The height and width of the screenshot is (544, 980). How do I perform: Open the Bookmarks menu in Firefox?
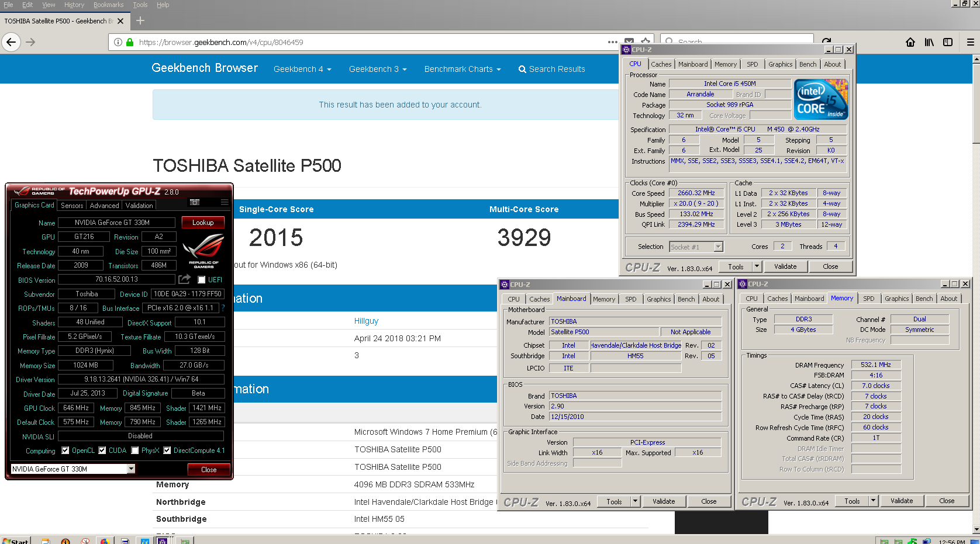[x=108, y=5]
